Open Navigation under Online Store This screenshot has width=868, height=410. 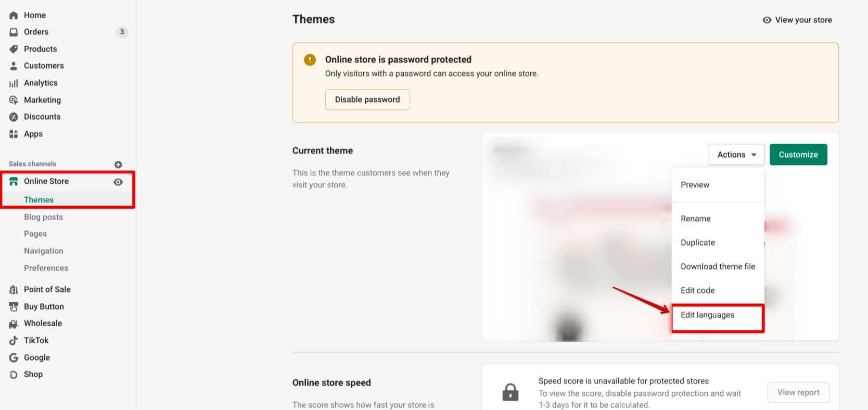(x=44, y=251)
